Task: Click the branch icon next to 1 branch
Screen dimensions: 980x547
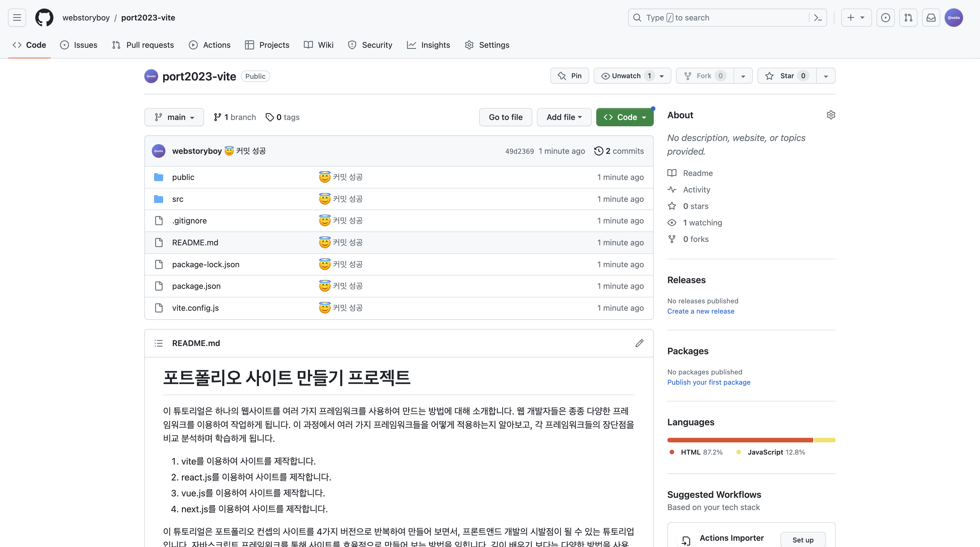Action: click(x=217, y=117)
